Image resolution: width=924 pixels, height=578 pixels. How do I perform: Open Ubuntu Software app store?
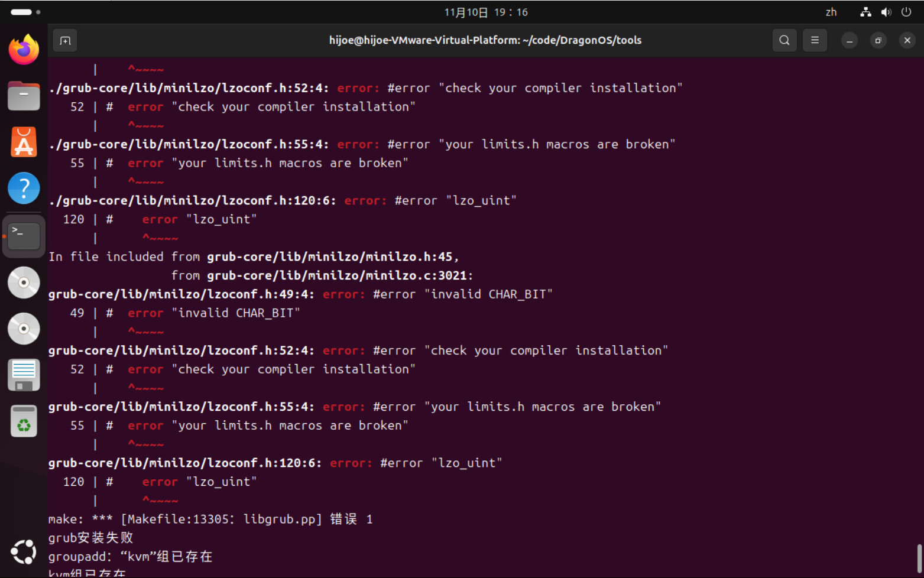pyautogui.click(x=24, y=142)
